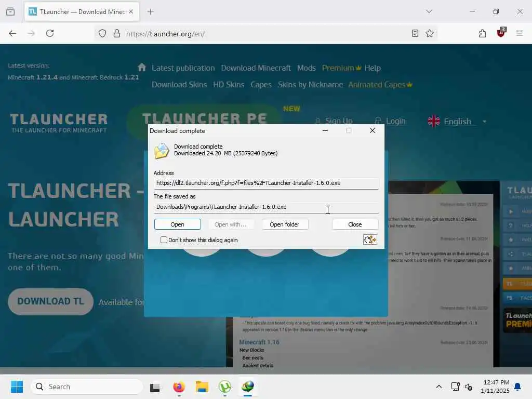Click the taskbar Search box

(87, 387)
